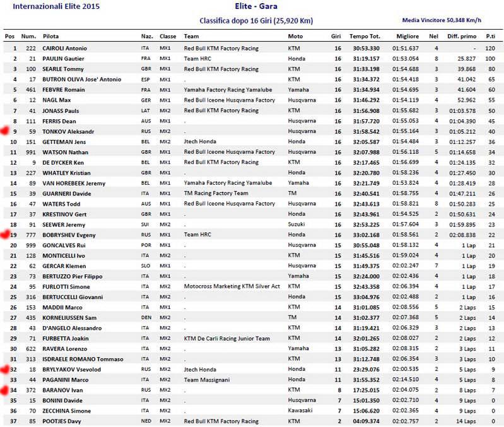Click the Migliore column header
Image resolution: width=504 pixels, height=427 pixels.
[407, 37]
